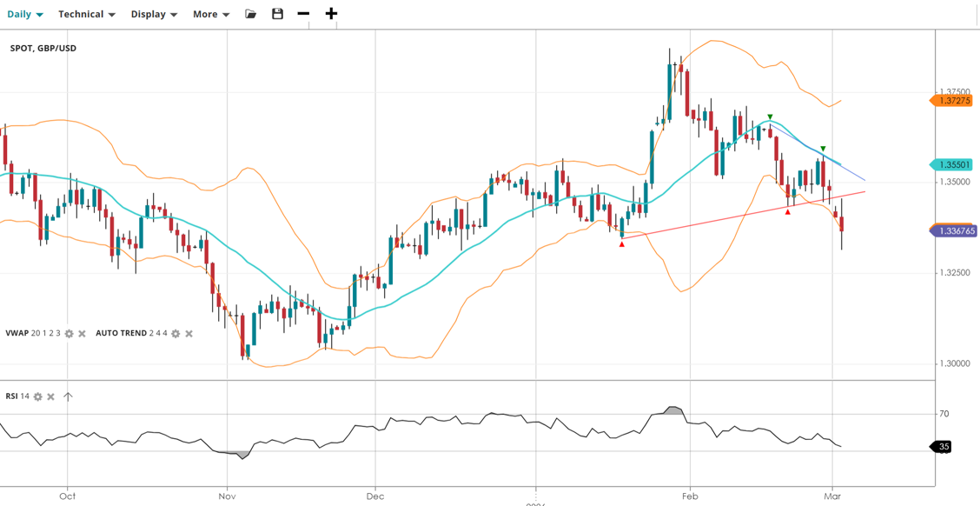The width and height of the screenshot is (980, 506).
Task: Click the orange 1.37275 price tag
Action: click(956, 101)
